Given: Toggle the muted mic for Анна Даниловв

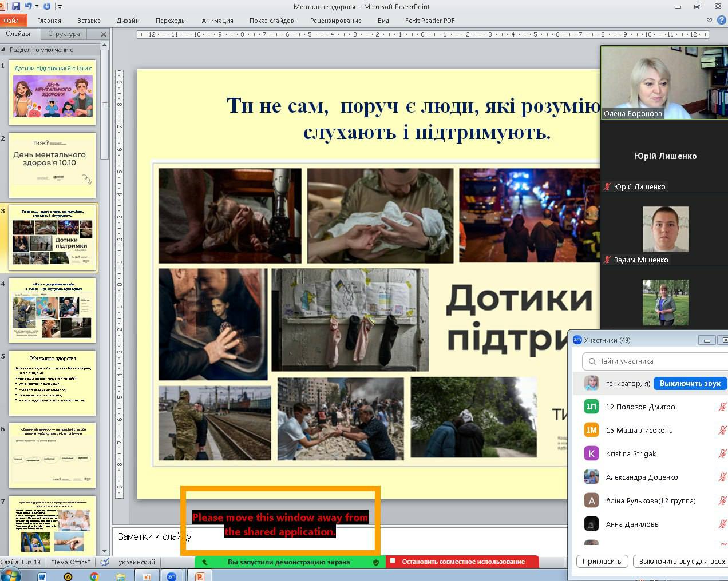Looking at the screenshot, I should (722, 524).
